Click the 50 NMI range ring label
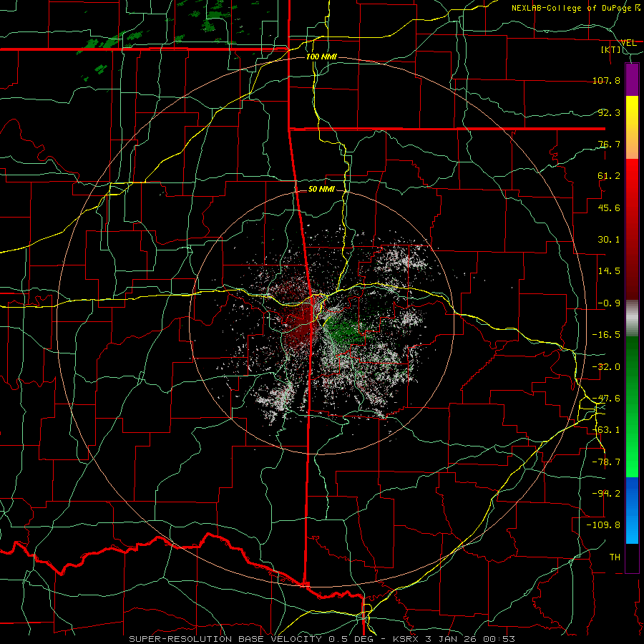This screenshot has width=644, height=644. click(321, 189)
